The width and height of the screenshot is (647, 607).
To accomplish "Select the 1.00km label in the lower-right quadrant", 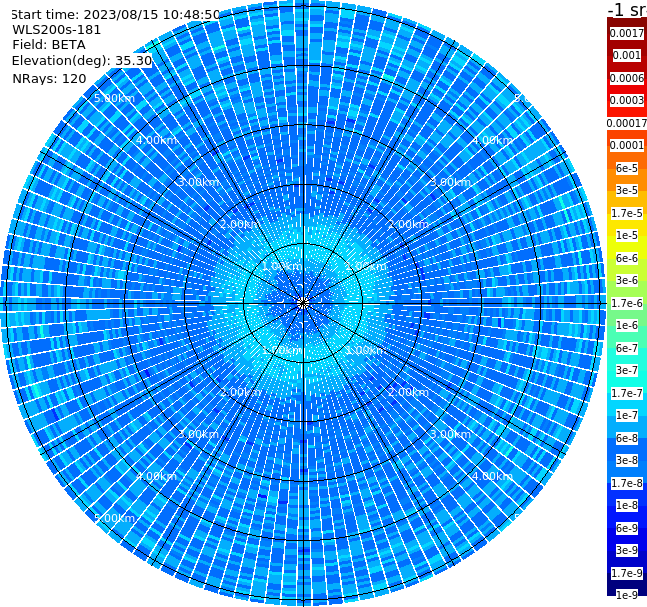I will tap(366, 350).
